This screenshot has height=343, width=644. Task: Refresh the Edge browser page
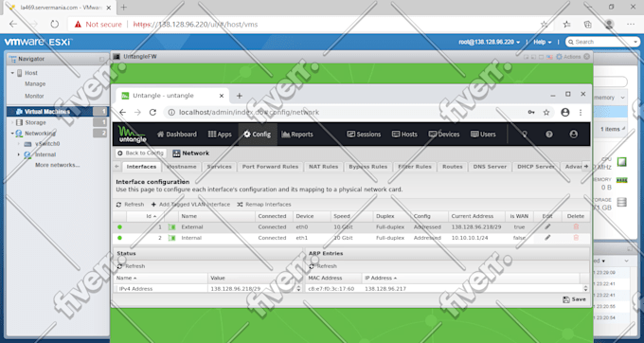[x=54, y=25]
